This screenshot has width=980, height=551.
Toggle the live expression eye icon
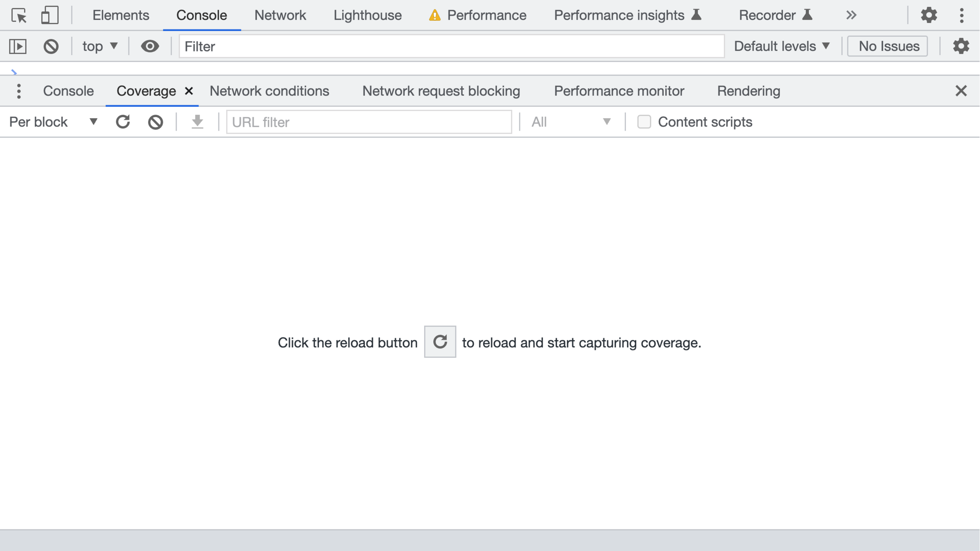pyautogui.click(x=150, y=46)
